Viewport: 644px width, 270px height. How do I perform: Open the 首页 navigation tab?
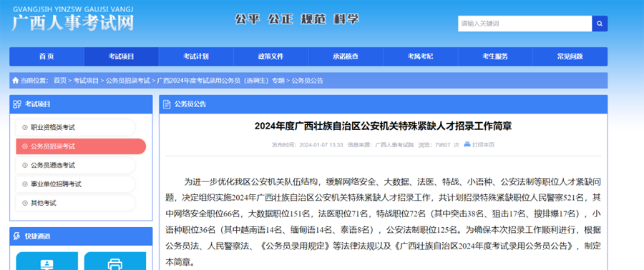(47, 57)
